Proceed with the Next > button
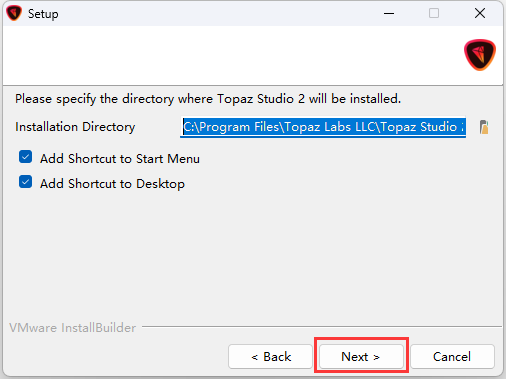The height and width of the screenshot is (379, 506). tap(361, 357)
